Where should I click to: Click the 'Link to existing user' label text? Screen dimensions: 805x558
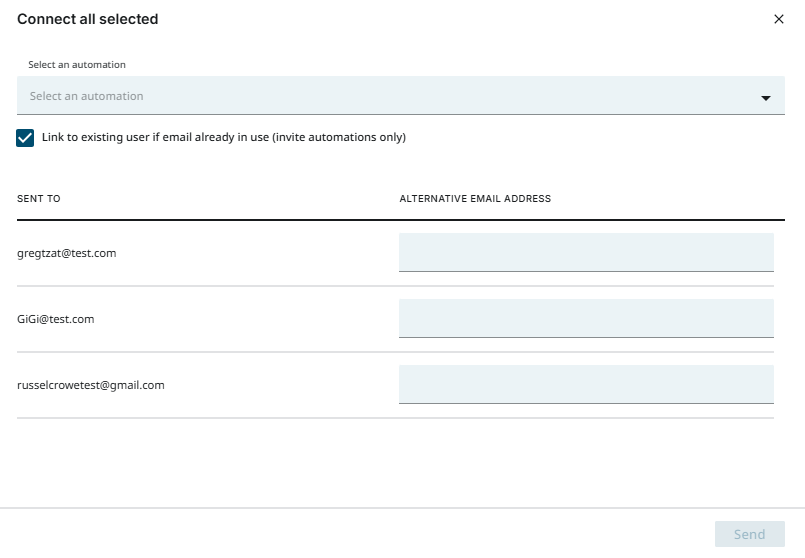click(x=223, y=138)
